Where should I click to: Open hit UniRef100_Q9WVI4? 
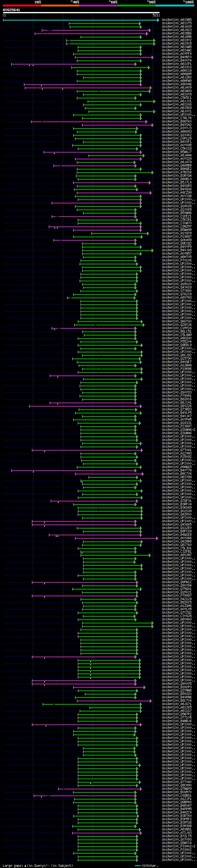(x=177, y=843)
